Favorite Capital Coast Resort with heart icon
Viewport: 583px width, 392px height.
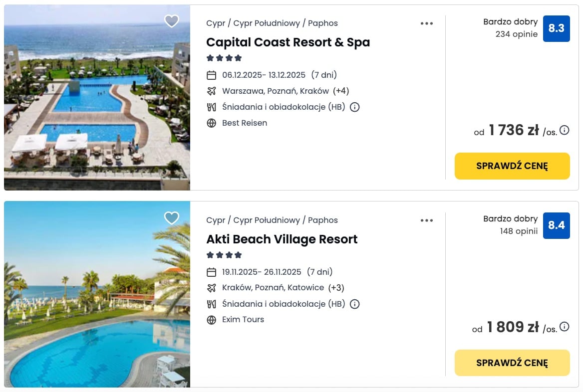click(x=172, y=21)
